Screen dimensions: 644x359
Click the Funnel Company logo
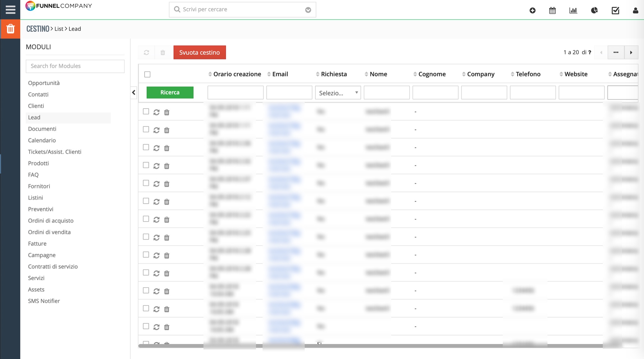pyautogui.click(x=59, y=6)
